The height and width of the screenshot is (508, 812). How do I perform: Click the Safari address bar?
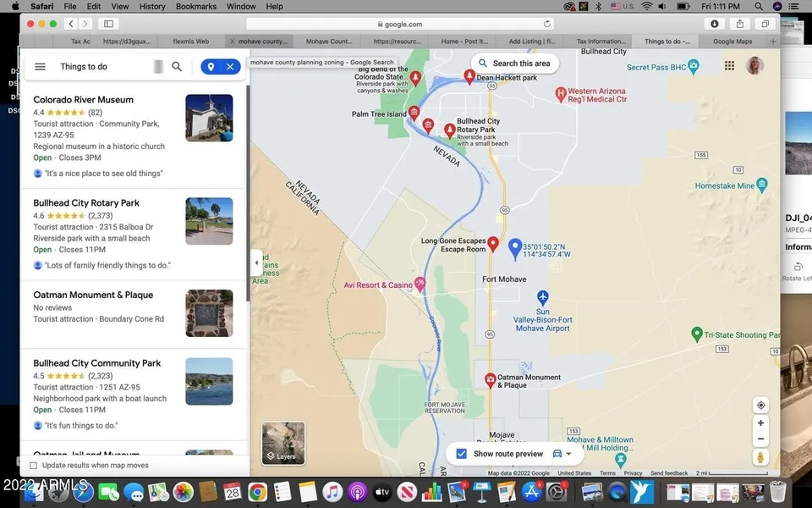point(398,24)
